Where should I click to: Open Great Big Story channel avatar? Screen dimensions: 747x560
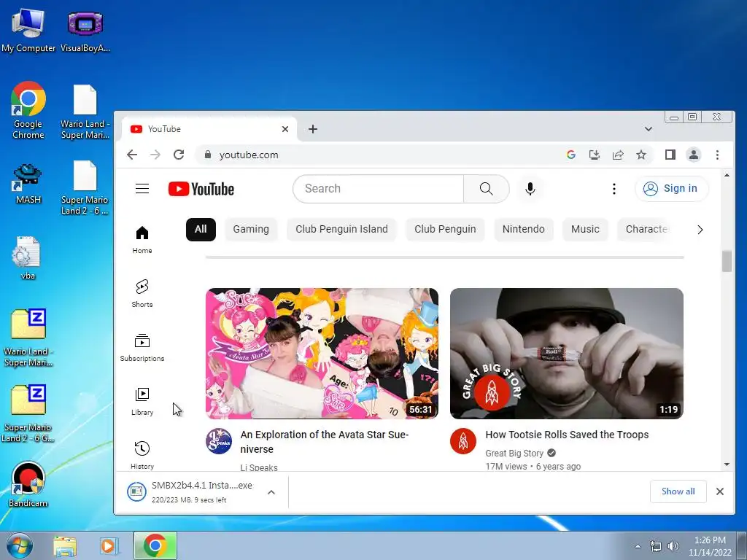coord(463,441)
